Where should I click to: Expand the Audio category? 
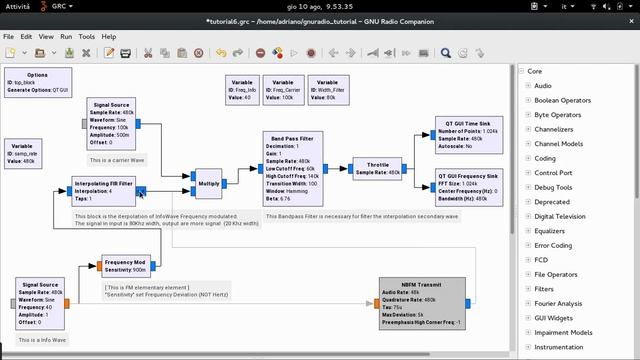click(x=528, y=86)
